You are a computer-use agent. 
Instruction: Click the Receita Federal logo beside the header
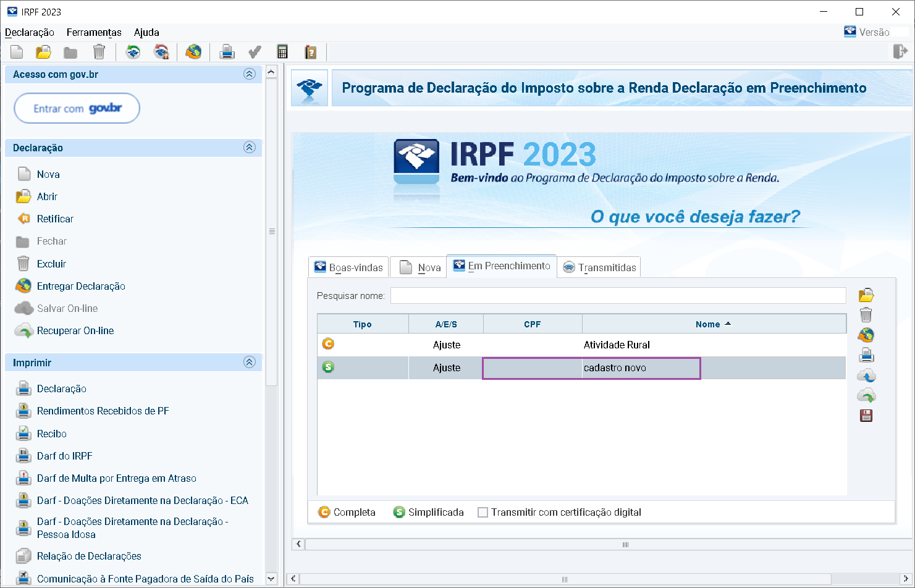[x=310, y=88]
